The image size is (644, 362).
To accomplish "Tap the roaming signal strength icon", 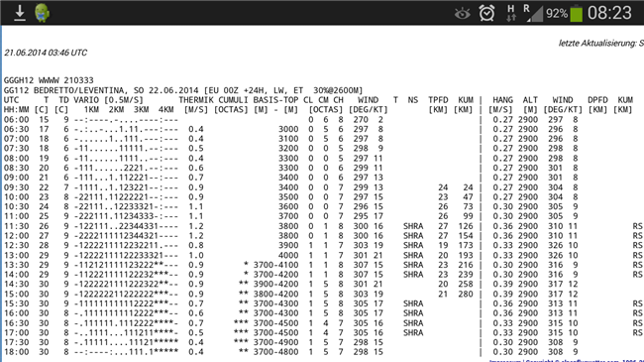I will (x=533, y=13).
